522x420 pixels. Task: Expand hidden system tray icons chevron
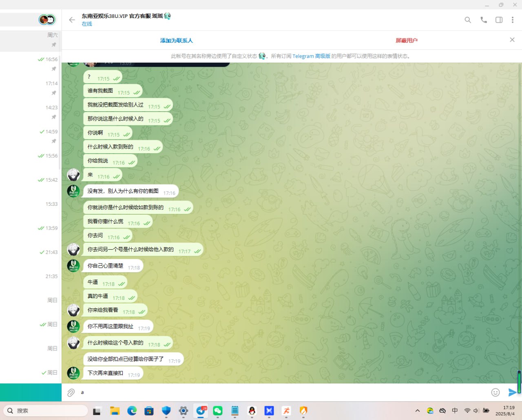417,411
